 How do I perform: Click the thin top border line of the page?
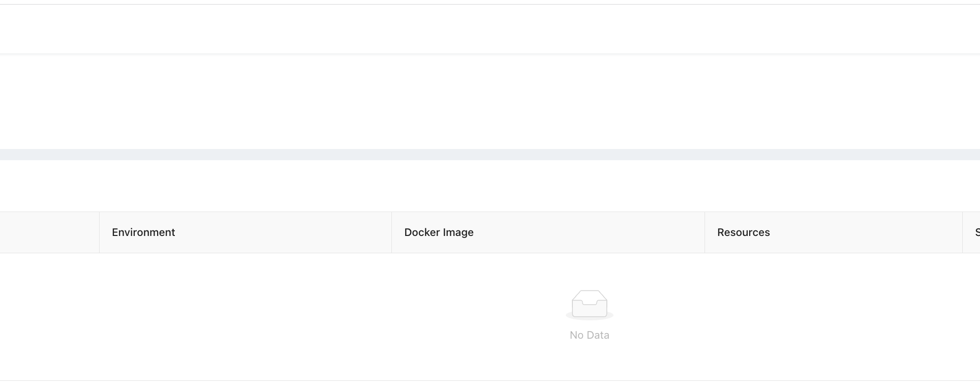490,5
